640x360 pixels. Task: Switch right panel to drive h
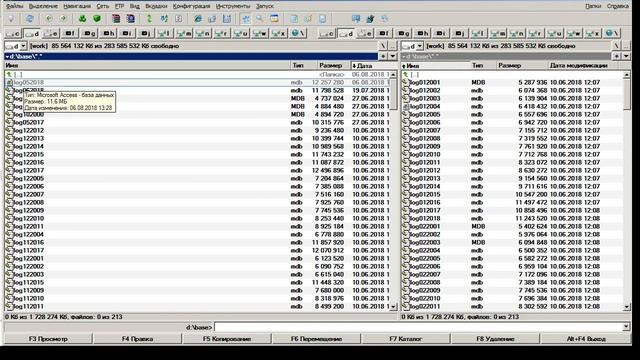click(x=422, y=33)
